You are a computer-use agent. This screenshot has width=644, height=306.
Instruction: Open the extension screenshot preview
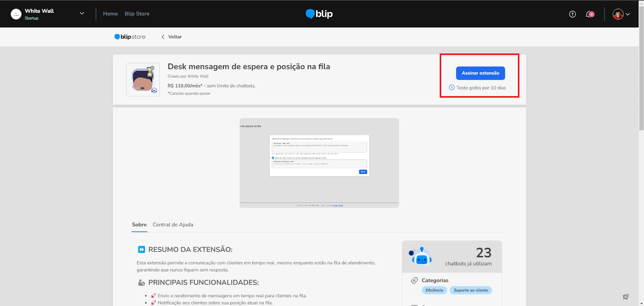[319, 163]
